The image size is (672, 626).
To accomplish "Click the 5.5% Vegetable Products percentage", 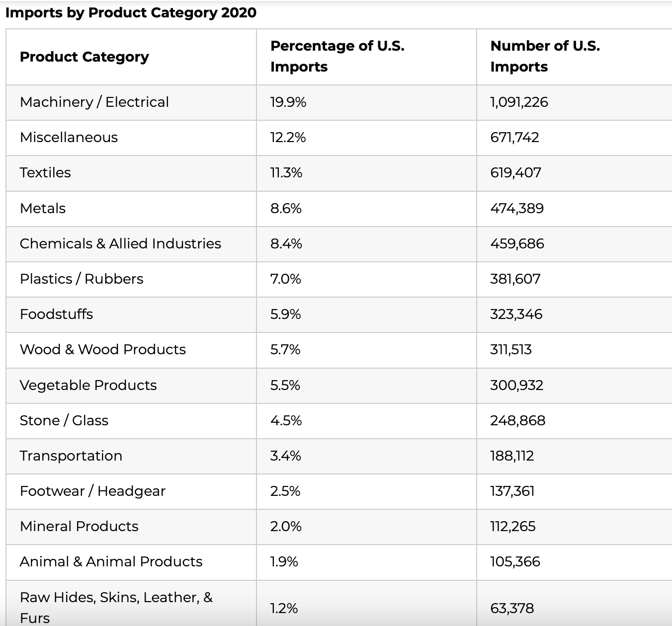I will 285,386.
